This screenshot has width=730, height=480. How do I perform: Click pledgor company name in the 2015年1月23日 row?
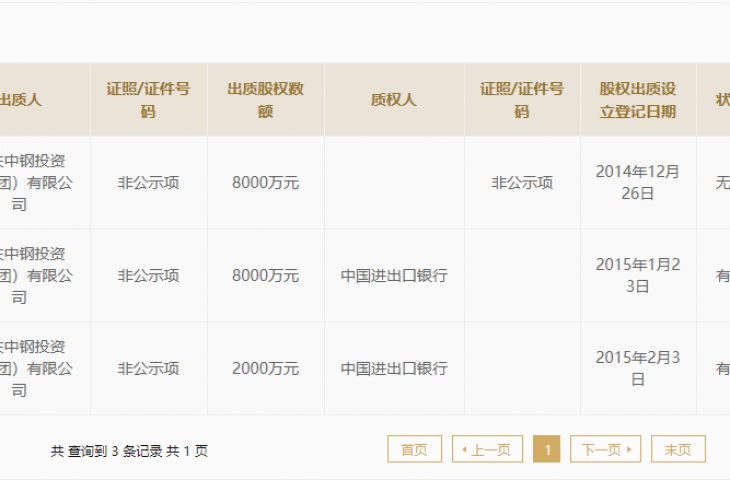click(36, 275)
